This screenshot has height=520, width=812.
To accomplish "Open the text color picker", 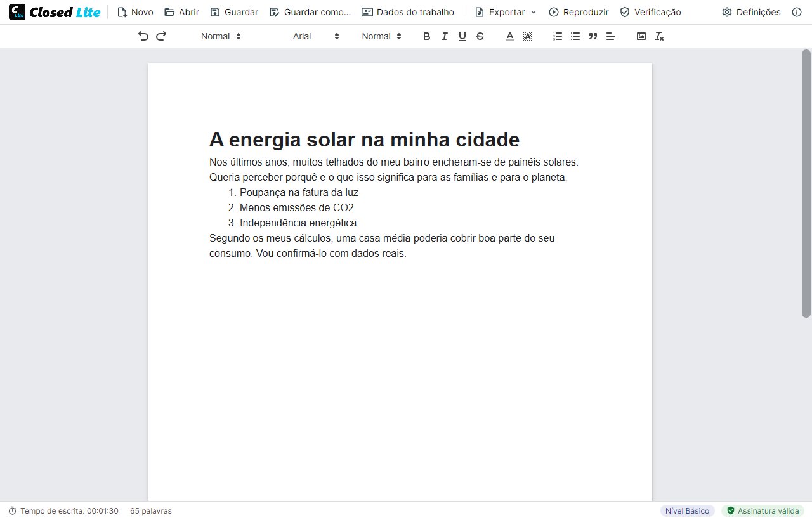I will 509,36.
